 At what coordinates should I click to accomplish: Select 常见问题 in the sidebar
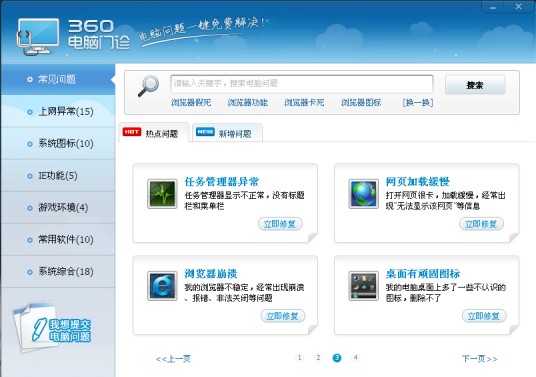click(58, 79)
